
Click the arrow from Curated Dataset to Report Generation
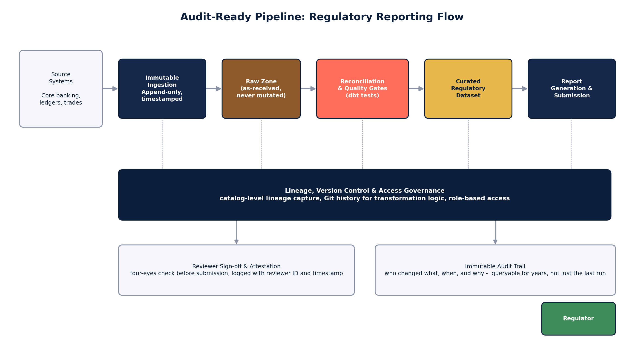(x=520, y=89)
